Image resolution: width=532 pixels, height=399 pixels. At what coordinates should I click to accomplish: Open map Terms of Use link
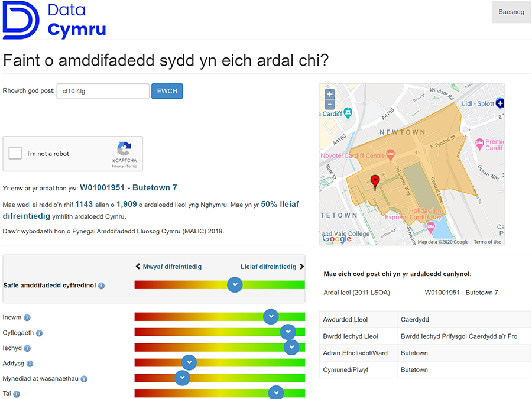coord(487,242)
